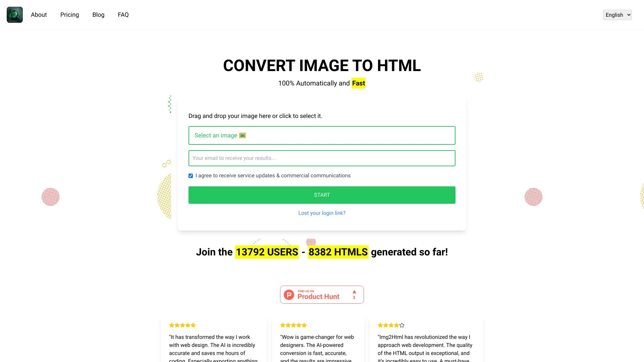
Task: Select the image upload input field
Action: tap(322, 135)
